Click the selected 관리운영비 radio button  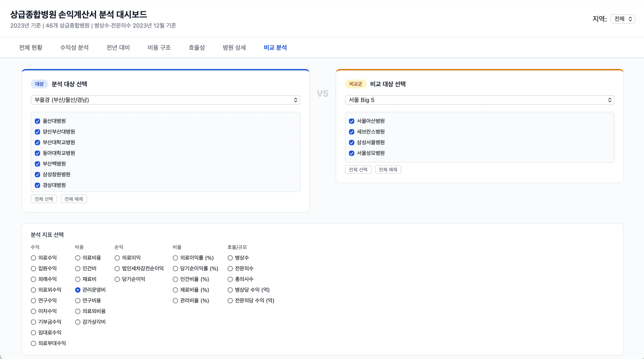78,290
